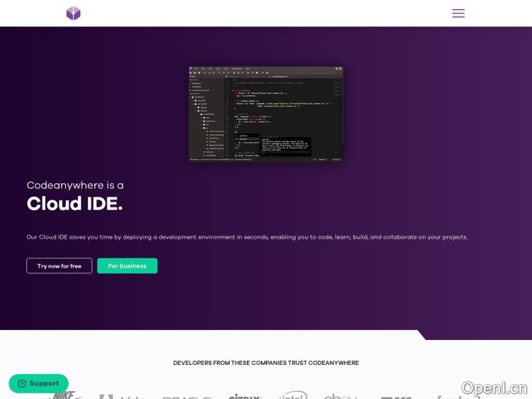The image size is (532, 399).
Task: Click the For business button
Action: tap(127, 266)
